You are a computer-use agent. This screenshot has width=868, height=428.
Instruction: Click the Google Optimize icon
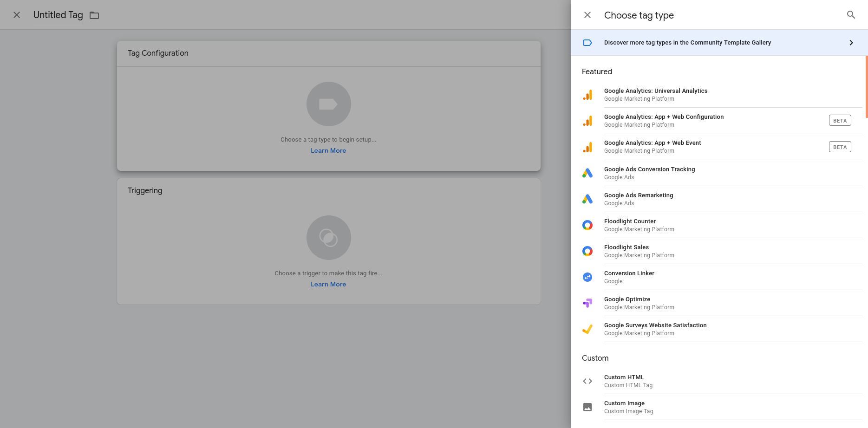coord(587,303)
